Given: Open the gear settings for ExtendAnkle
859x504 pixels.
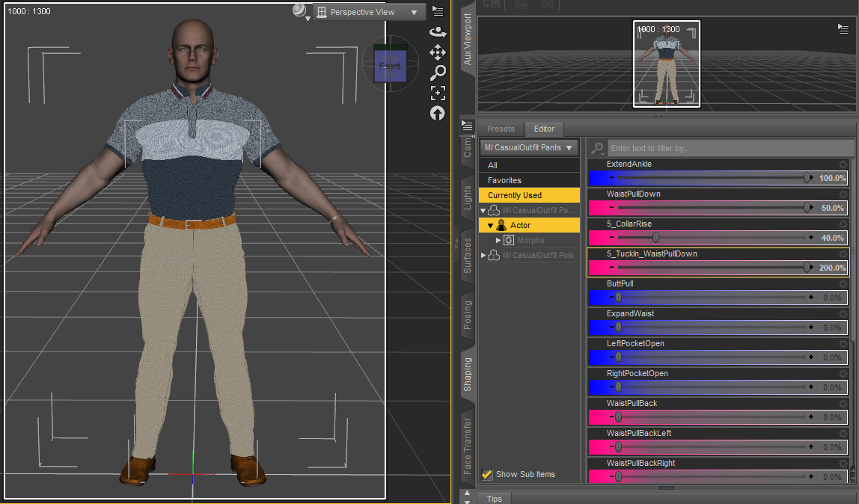Looking at the screenshot, I should click(x=843, y=165).
